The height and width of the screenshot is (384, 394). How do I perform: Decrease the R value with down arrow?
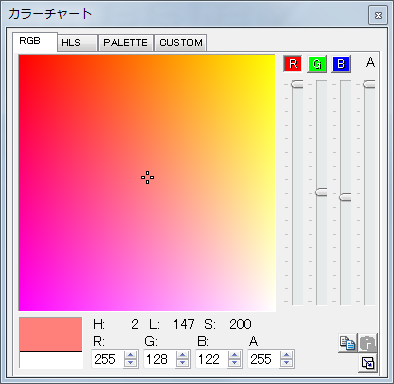pos(131,363)
